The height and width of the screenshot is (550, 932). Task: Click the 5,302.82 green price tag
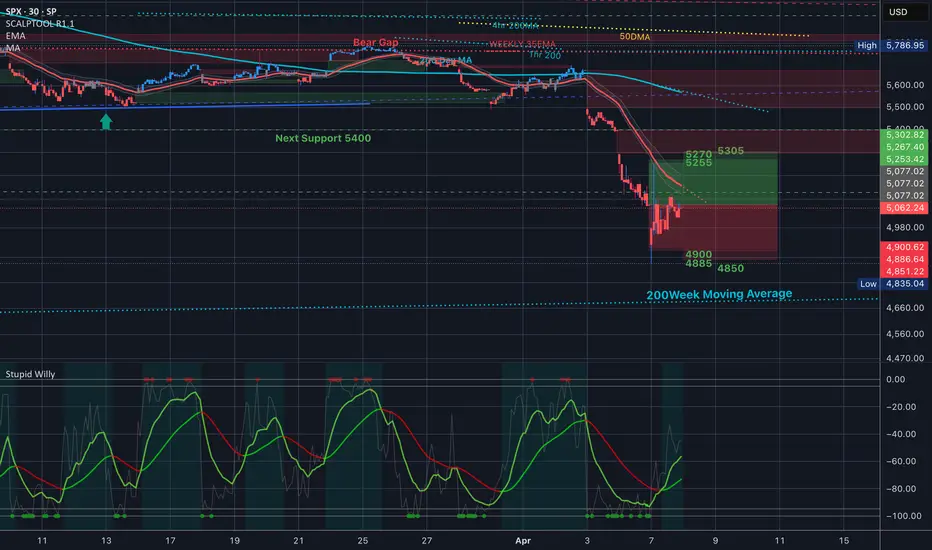click(x=904, y=135)
